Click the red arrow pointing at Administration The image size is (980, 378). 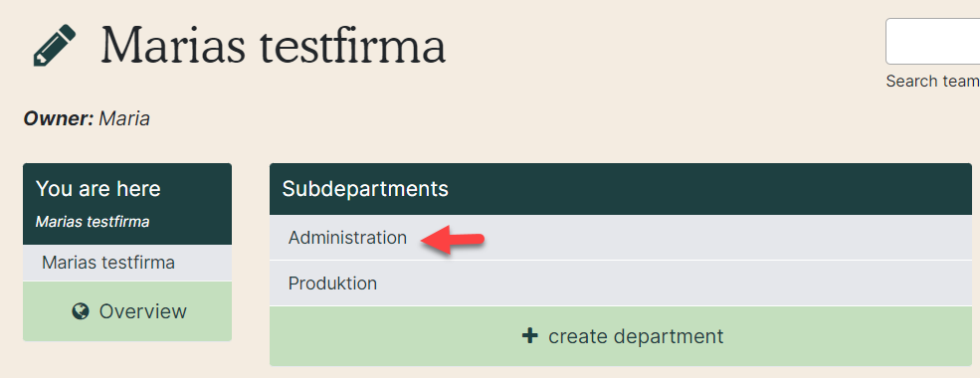point(453,241)
